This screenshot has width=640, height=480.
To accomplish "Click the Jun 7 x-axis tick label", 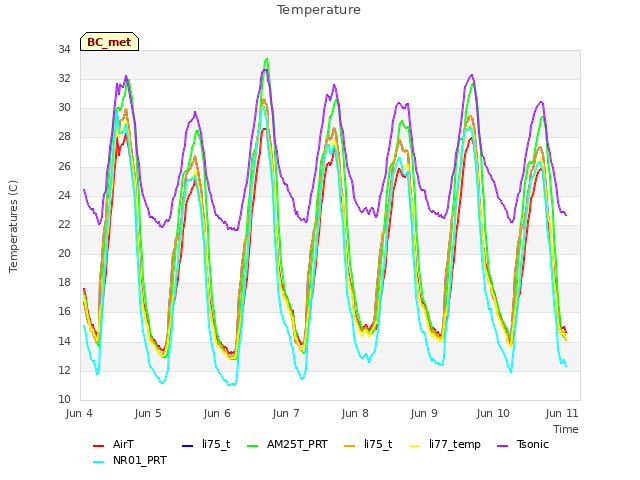I will click(286, 413).
